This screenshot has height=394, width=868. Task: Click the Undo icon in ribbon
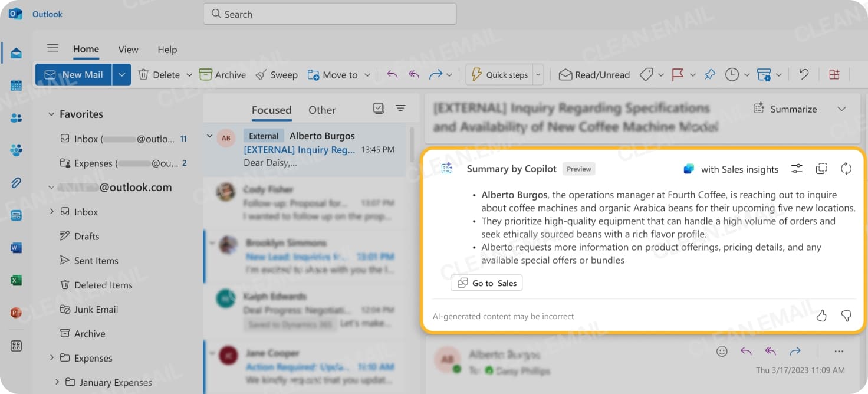[x=804, y=74]
